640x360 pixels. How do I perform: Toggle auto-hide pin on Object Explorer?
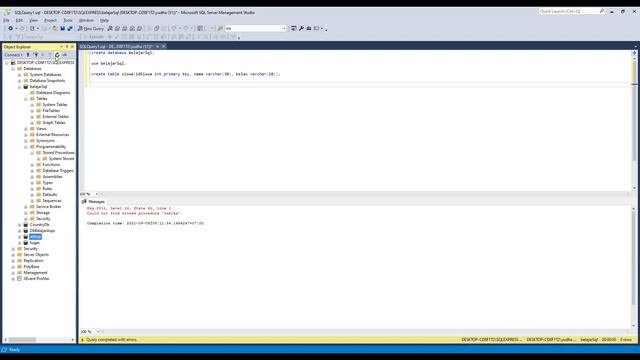pos(67,47)
